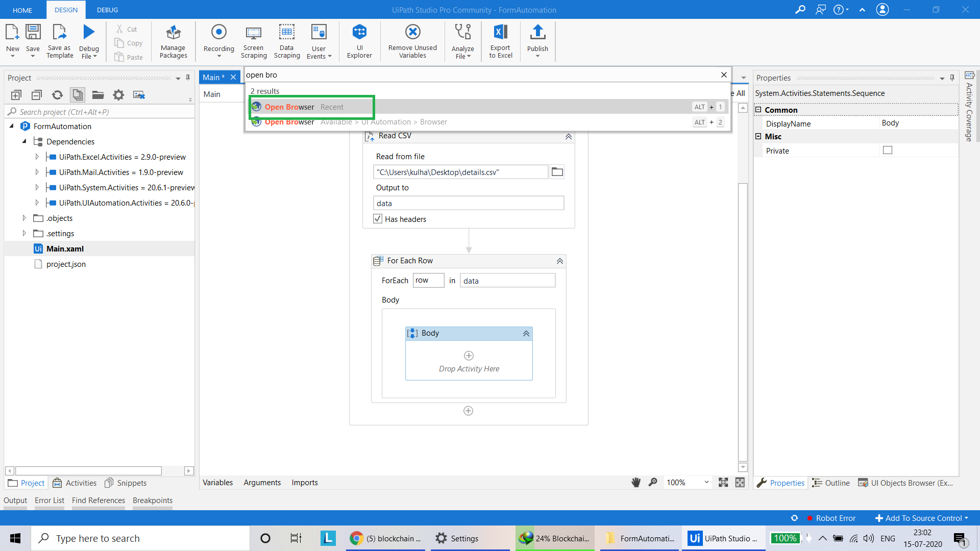Refresh the Project panel
The width and height of the screenshot is (980, 551).
[x=57, y=95]
